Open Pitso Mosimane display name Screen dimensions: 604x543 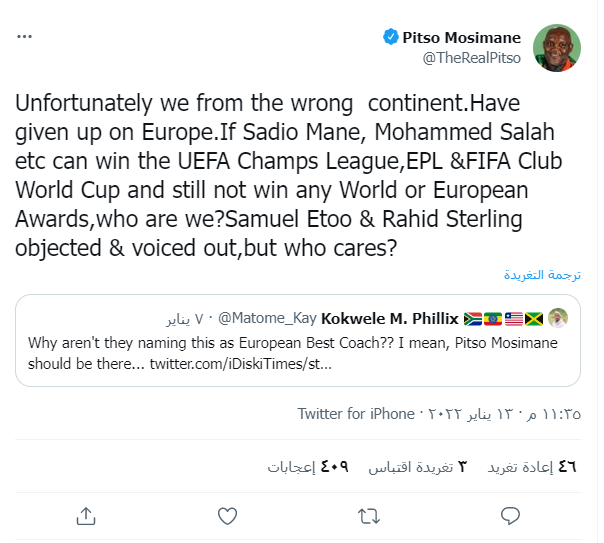point(463,38)
